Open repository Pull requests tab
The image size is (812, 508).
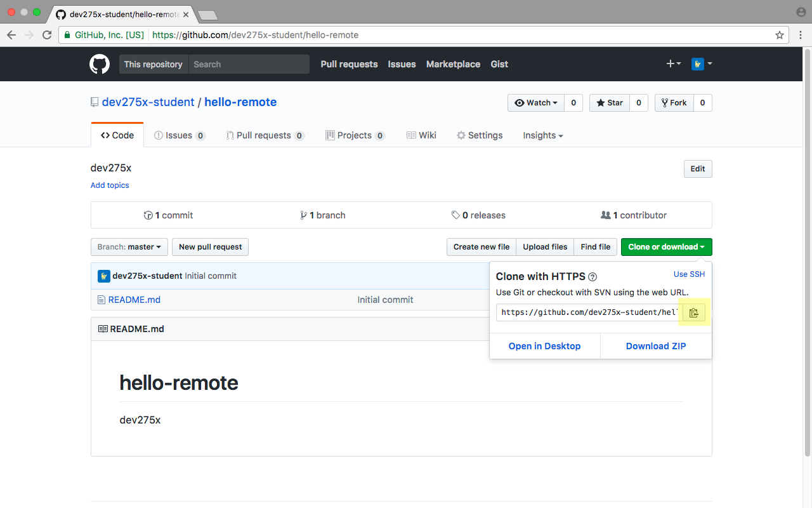(x=265, y=135)
